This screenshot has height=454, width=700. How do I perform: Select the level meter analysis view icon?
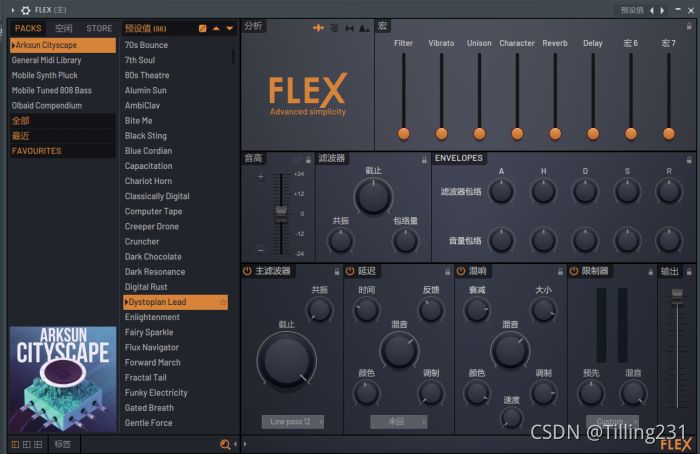(364, 28)
